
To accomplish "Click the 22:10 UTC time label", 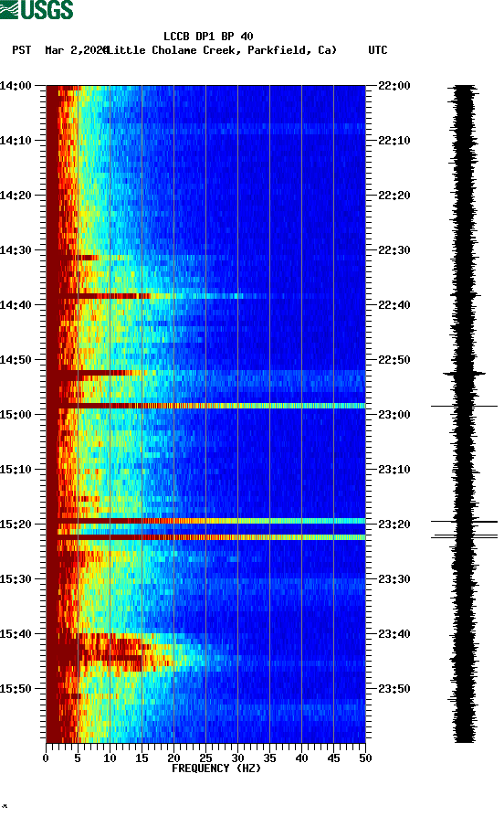I will [x=394, y=141].
